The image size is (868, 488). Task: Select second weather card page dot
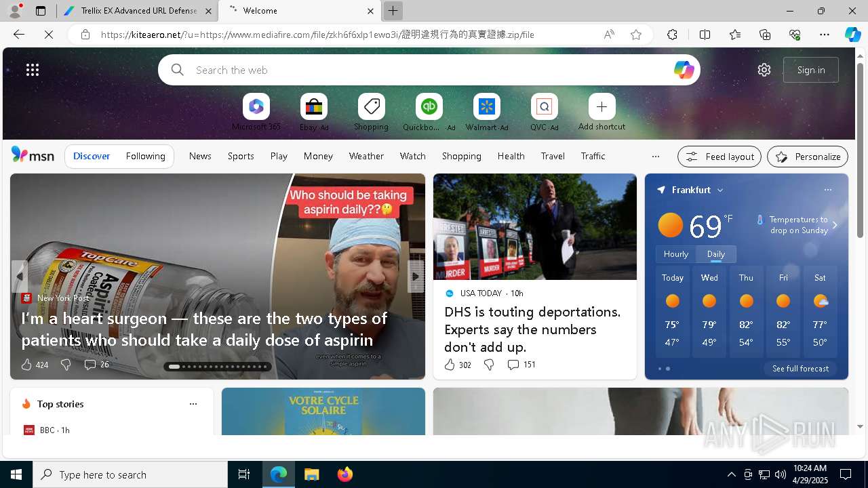click(668, 369)
